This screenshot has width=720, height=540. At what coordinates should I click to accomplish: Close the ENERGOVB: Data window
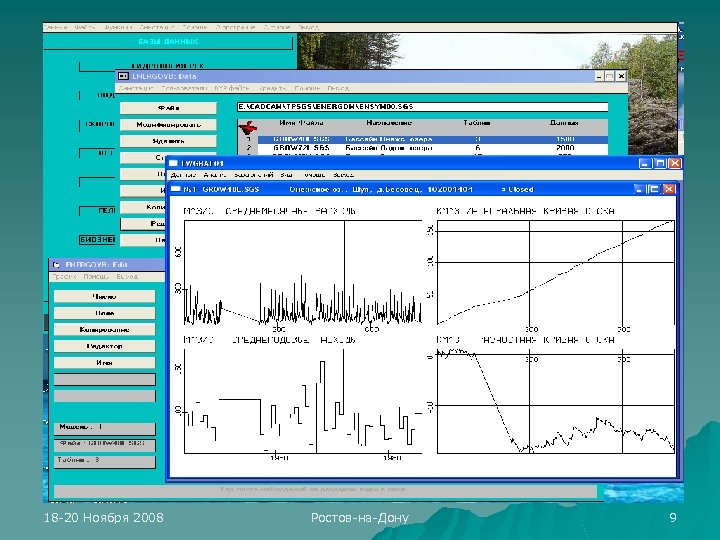[x=621, y=76]
